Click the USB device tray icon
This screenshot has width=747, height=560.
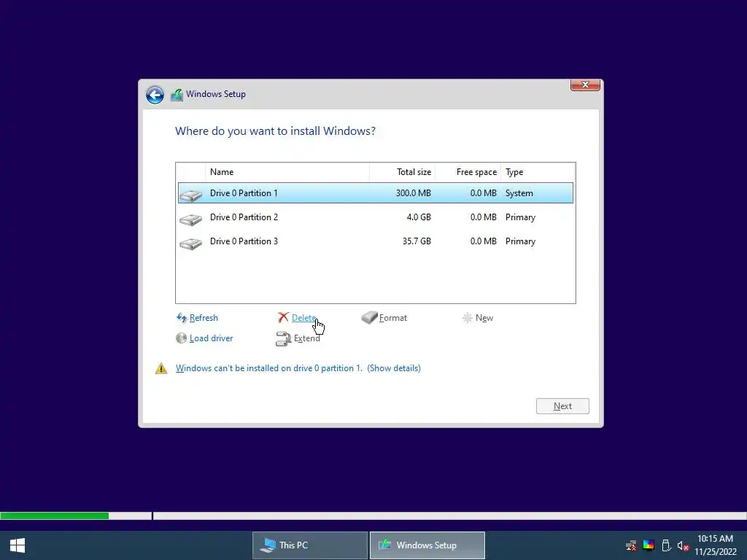(x=666, y=545)
